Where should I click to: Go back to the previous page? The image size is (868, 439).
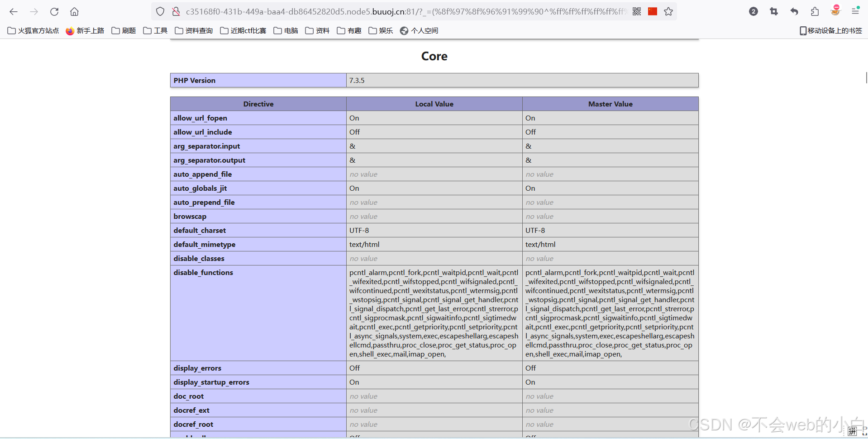pos(14,12)
